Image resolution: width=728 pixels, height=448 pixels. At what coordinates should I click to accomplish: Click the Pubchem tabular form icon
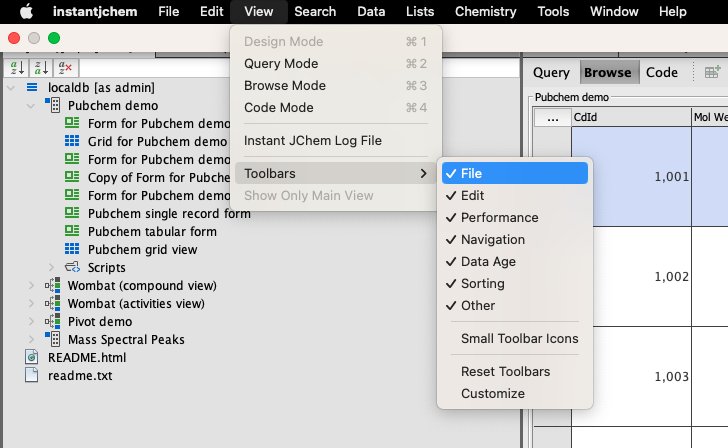72,232
